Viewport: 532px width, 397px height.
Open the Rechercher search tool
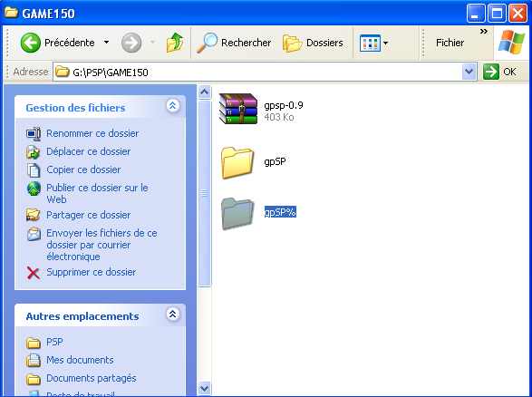point(234,43)
